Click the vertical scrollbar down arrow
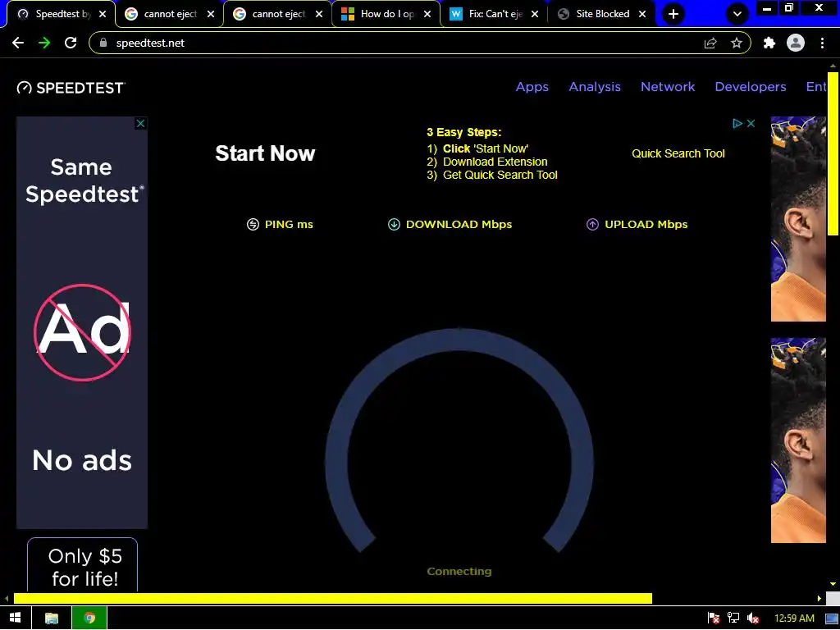Screen dimensions: 840x630 coord(833,584)
